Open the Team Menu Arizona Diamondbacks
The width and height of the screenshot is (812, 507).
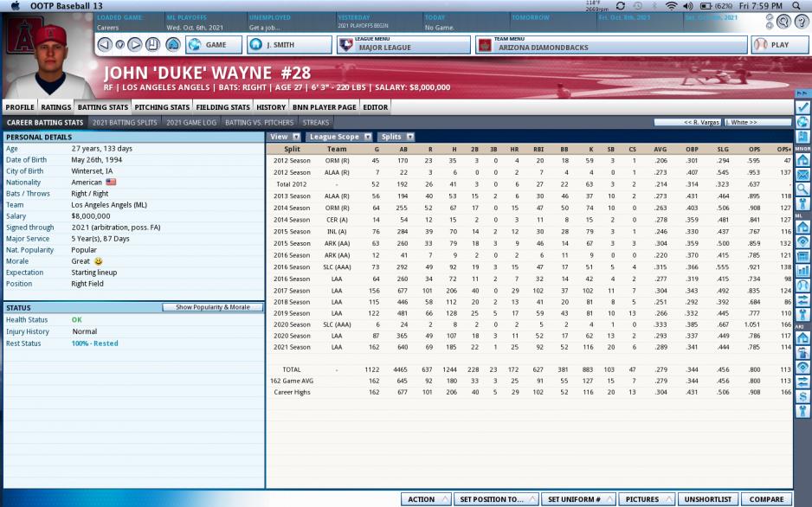click(611, 44)
